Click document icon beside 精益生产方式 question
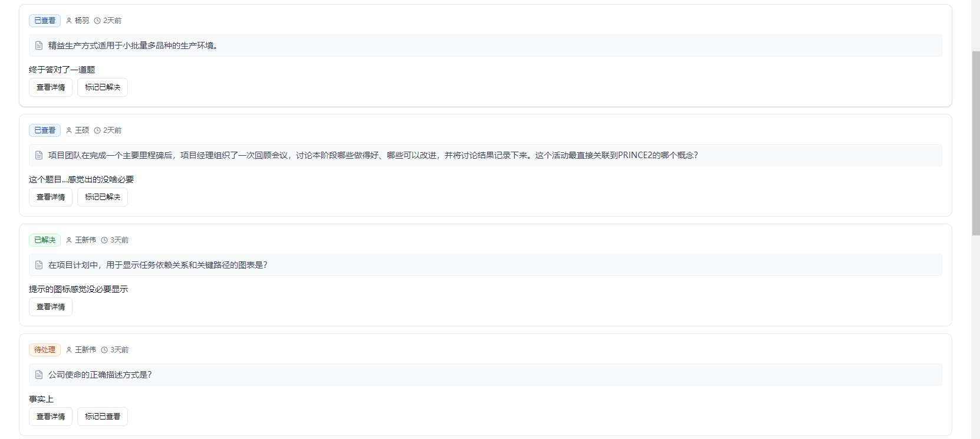Viewport: 980px width, 439px height. click(39, 45)
